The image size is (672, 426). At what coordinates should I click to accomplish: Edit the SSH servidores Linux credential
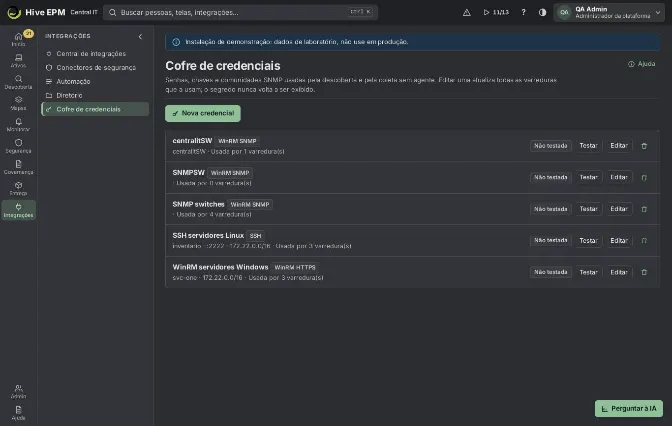619,241
